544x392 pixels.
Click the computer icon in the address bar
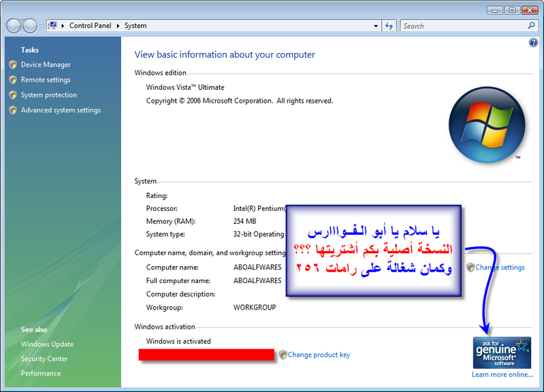click(52, 26)
